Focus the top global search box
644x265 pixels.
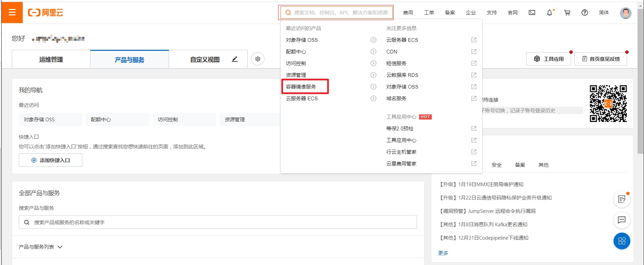pos(336,13)
